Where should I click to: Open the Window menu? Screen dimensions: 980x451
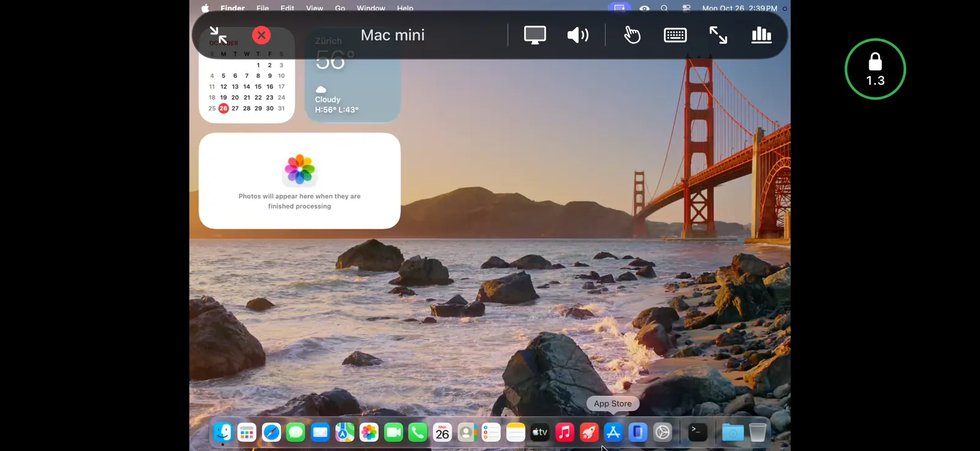click(x=371, y=8)
